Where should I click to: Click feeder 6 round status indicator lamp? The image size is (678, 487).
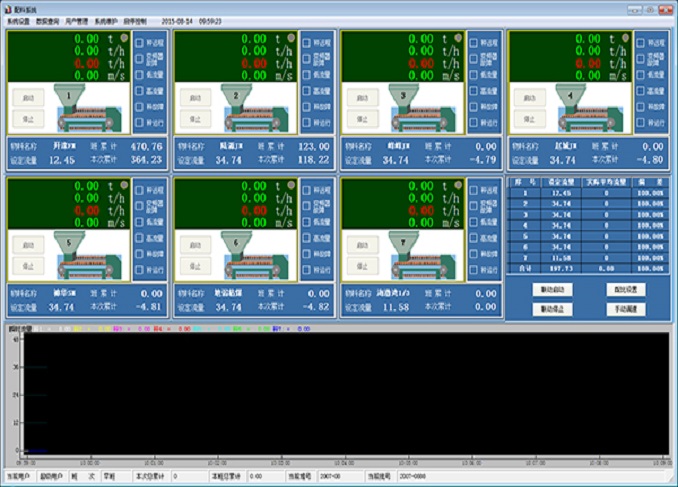[291, 186]
